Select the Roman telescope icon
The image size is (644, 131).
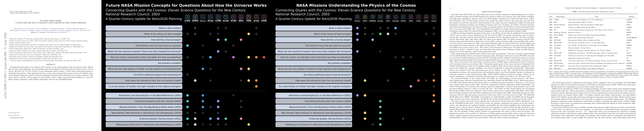tap(380, 17)
